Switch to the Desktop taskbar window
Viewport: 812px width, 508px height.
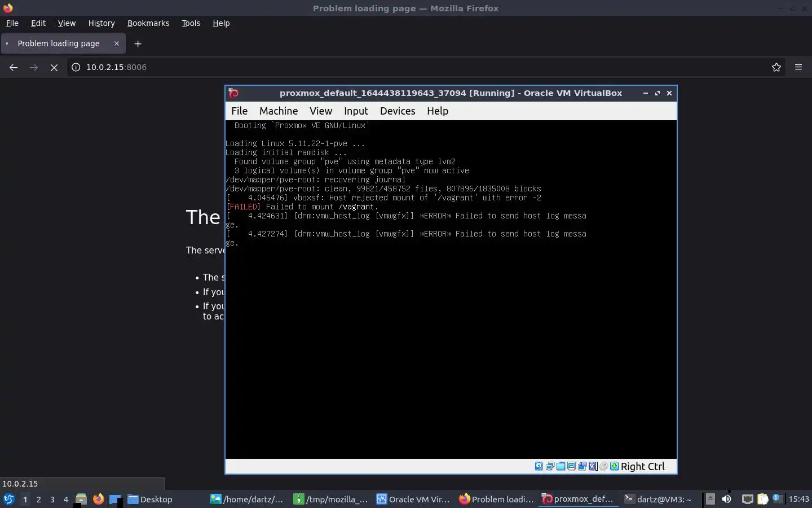(151, 499)
